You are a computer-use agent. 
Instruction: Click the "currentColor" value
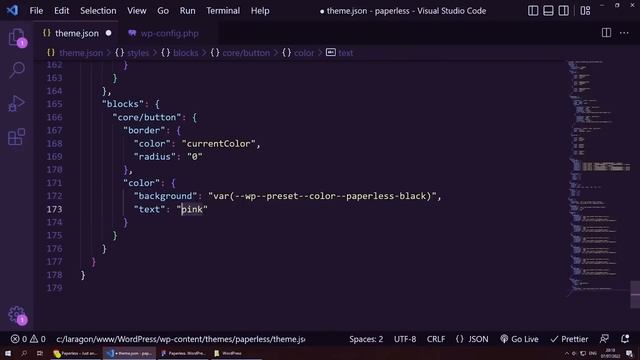pyautogui.click(x=218, y=144)
